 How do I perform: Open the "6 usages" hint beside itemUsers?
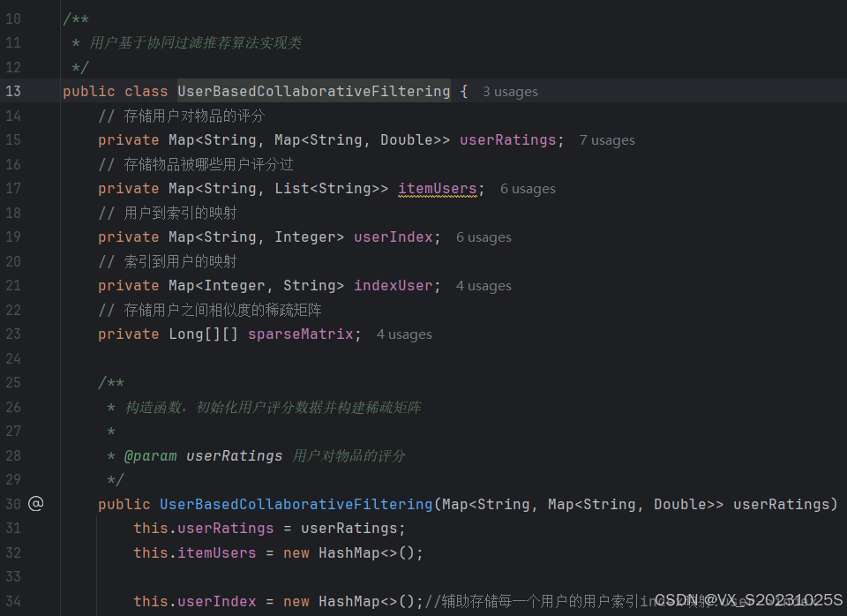528,189
